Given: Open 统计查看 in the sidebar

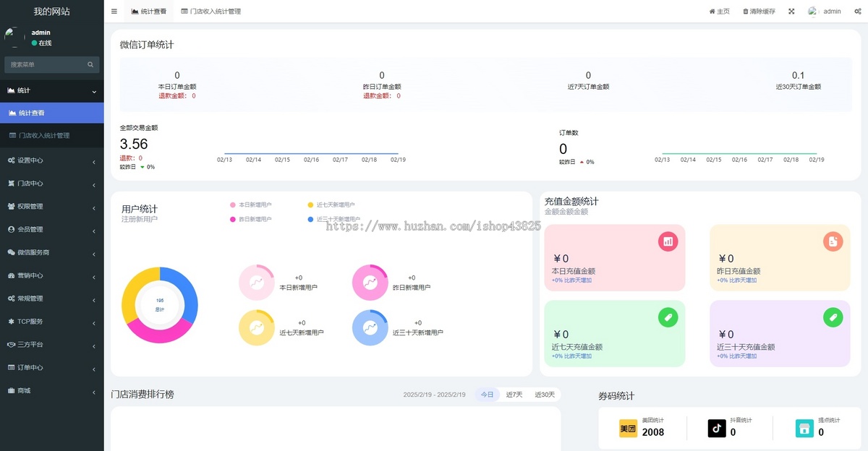Looking at the screenshot, I should 52,113.
